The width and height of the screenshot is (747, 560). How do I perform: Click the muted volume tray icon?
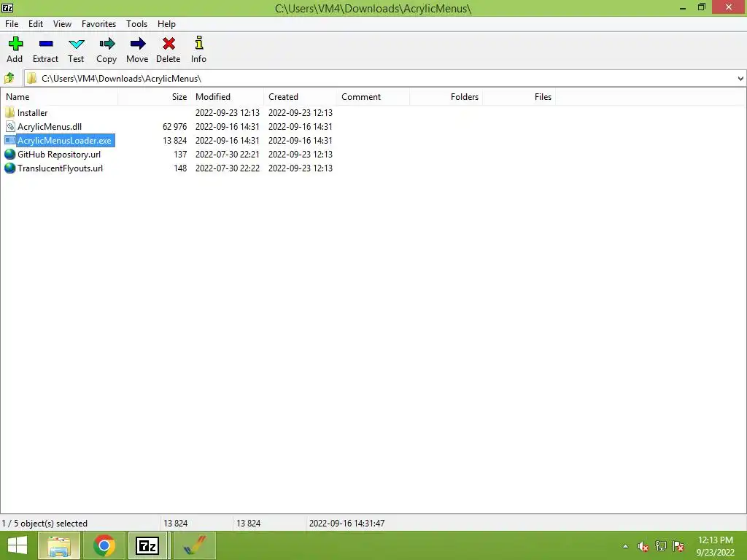(x=643, y=546)
